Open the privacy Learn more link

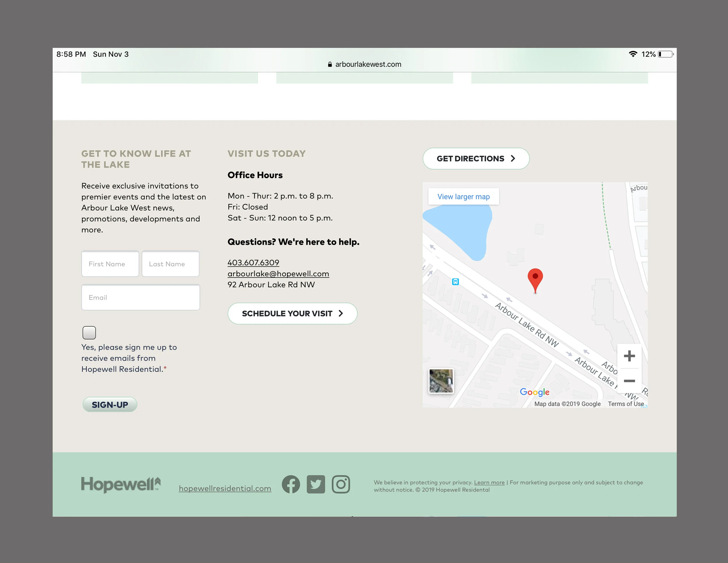point(489,482)
